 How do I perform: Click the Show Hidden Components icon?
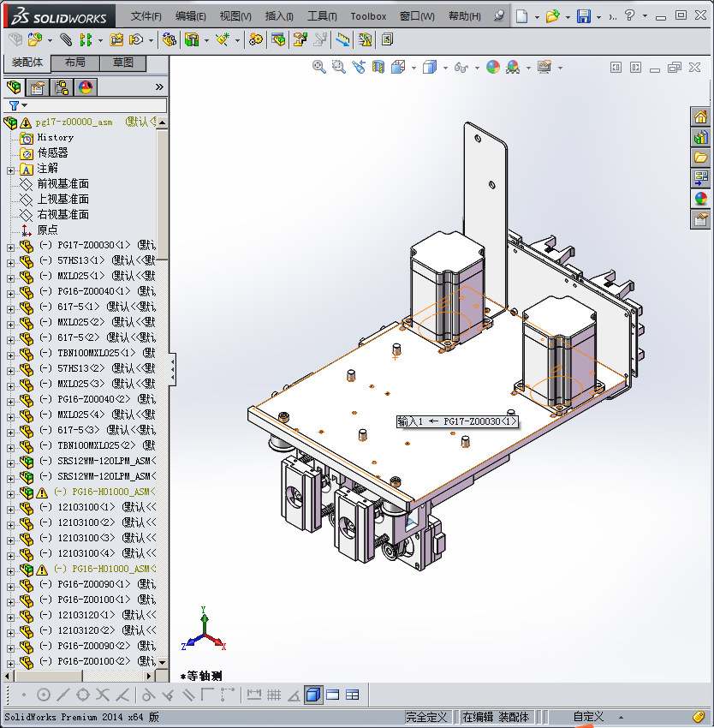pos(169,40)
